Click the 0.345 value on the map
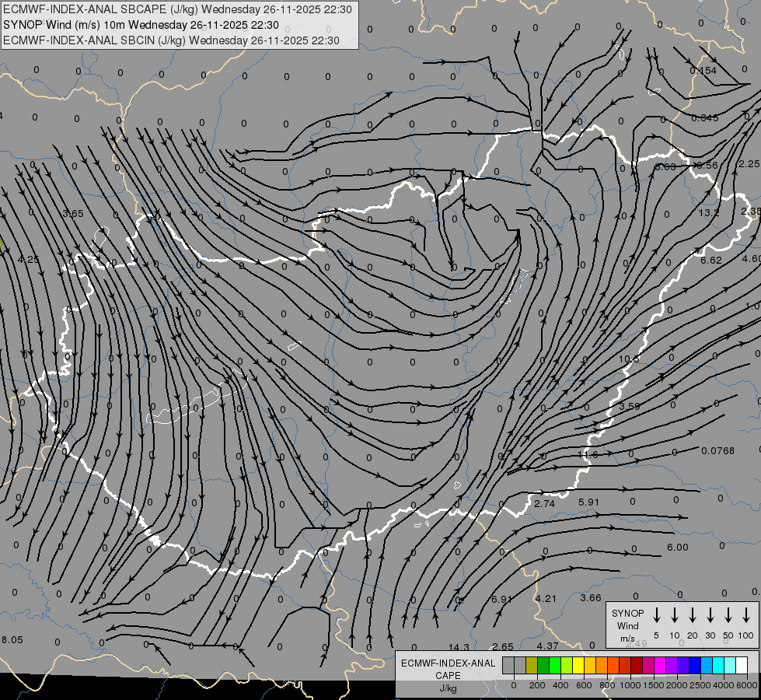Screen dimensions: 761x700 [x=705, y=117]
